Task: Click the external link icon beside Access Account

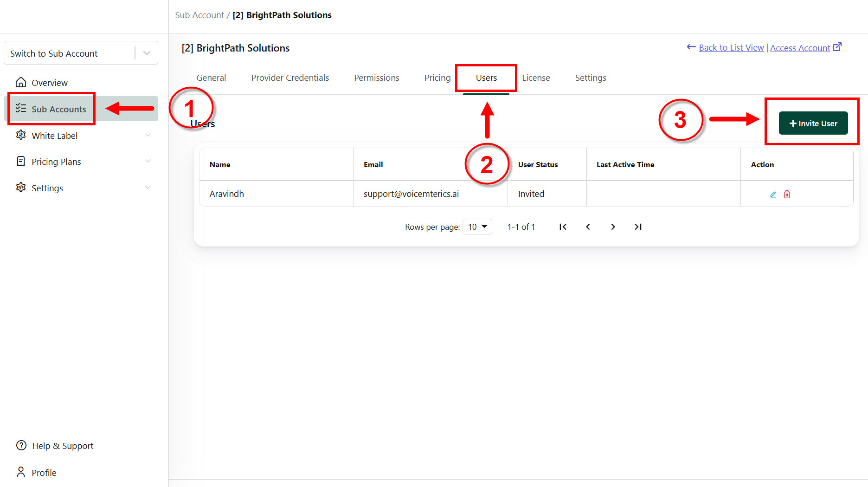Action: tap(837, 47)
